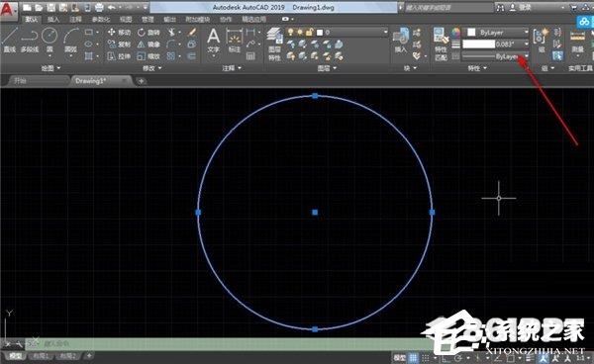Select the Circle (圆) drawing tool
This screenshot has height=364, width=594.
[49, 40]
